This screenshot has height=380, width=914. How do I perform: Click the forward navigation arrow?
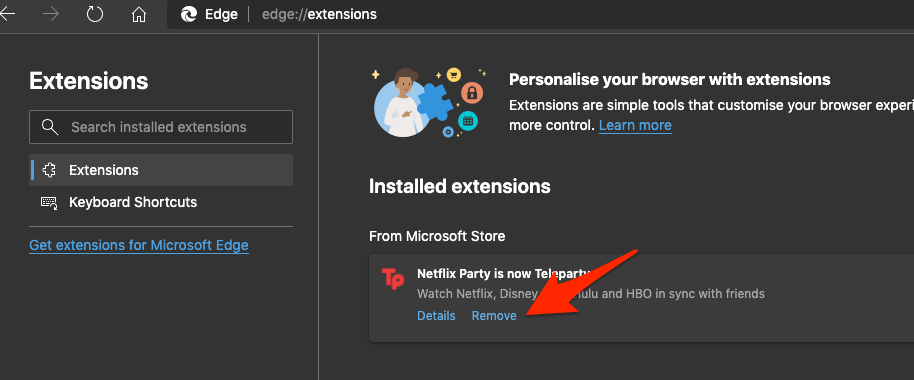click(51, 14)
